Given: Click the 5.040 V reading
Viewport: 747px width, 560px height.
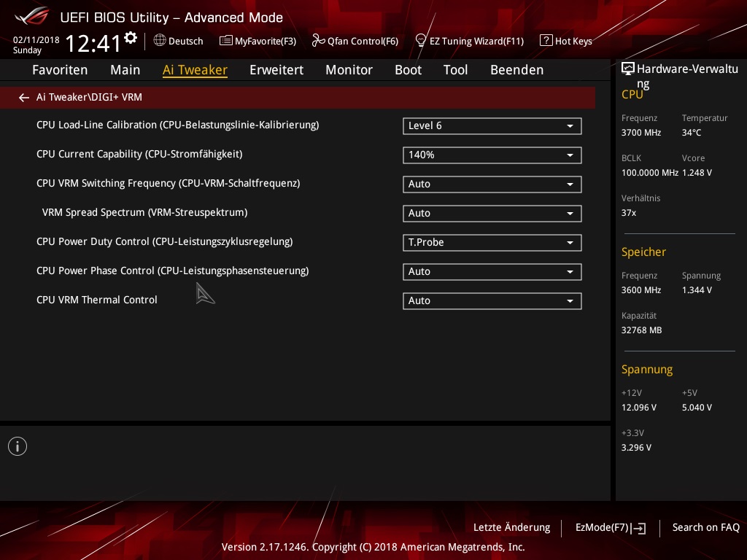Looking at the screenshot, I should pyautogui.click(x=697, y=408).
